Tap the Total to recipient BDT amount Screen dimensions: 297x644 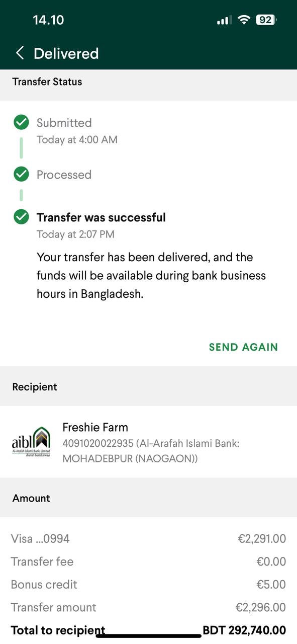[x=244, y=630]
